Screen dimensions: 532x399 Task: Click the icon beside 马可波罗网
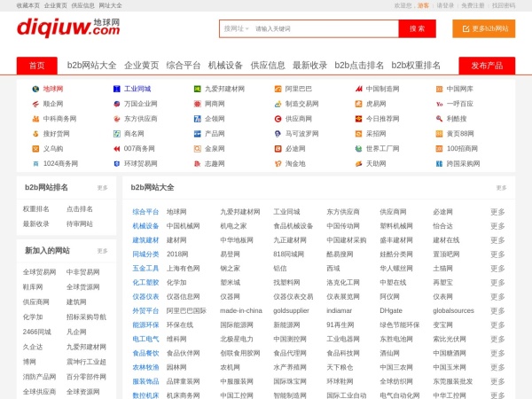278,134
